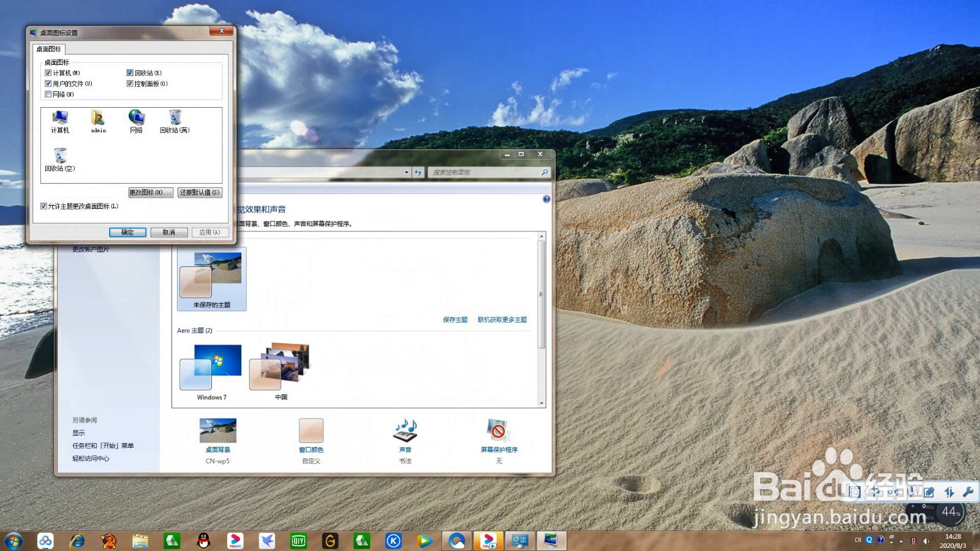Open the blue Q icon in system tray
The width and height of the screenshot is (980, 551).
[869, 540]
